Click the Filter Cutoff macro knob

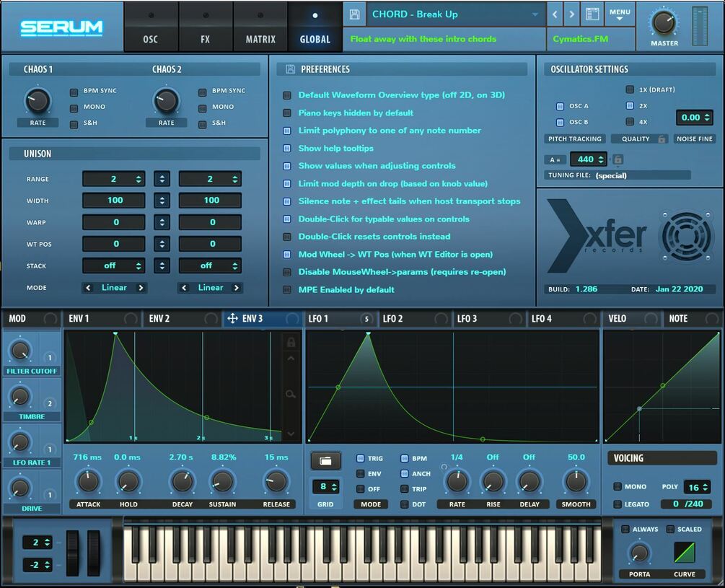coord(20,351)
